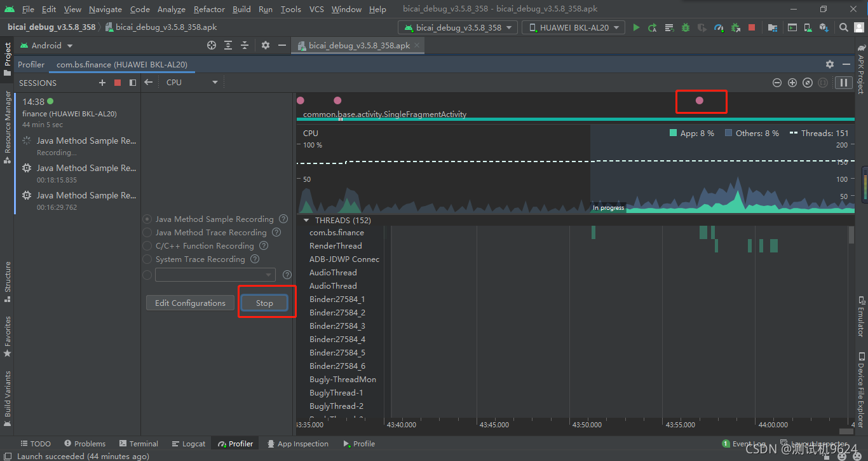Zoom out the profiler timeline

[x=776, y=83]
